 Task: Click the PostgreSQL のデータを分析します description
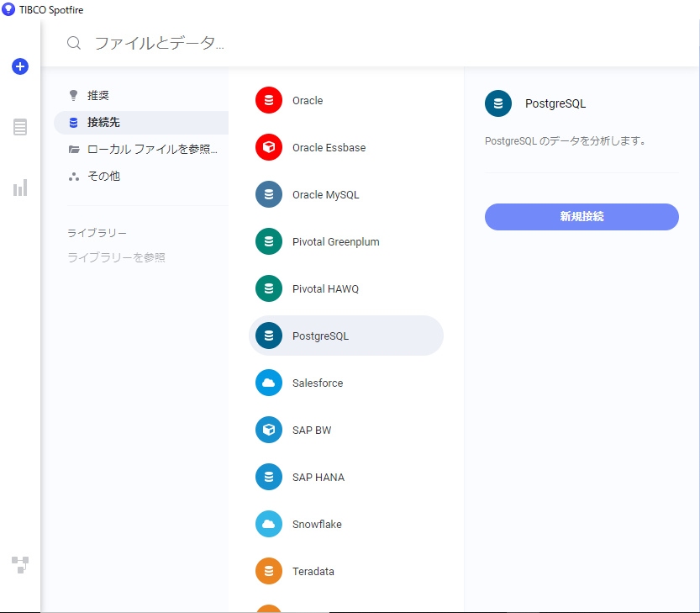(x=566, y=141)
